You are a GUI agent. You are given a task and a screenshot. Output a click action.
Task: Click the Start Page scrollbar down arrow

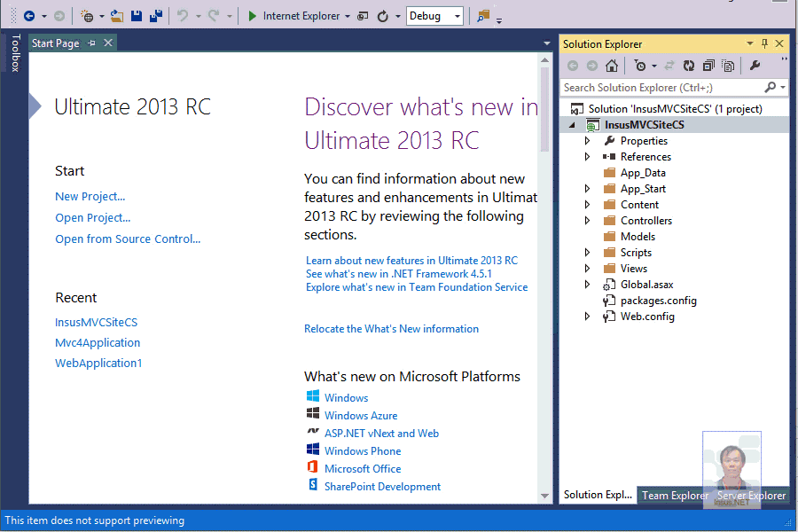[x=544, y=496]
